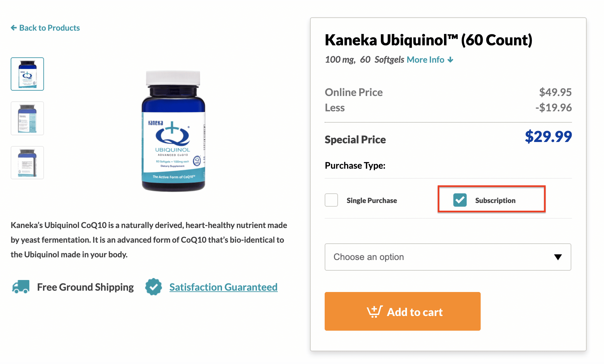Click the dropdown triangle arrow in option selector

[558, 257]
